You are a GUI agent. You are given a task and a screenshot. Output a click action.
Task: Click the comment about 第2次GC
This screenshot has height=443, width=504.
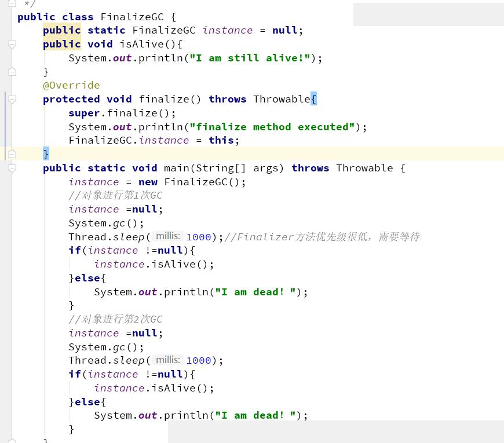115,319
